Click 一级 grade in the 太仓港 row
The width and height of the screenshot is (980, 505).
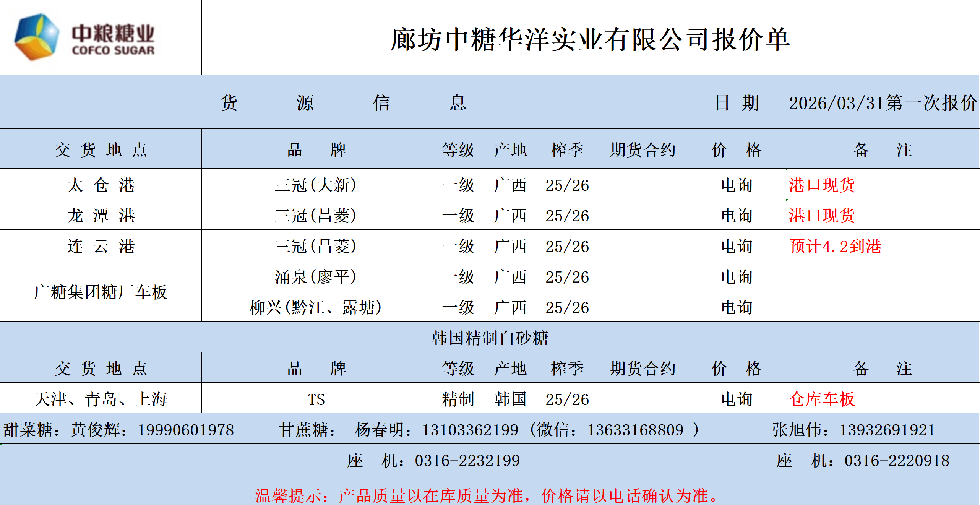[458, 184]
